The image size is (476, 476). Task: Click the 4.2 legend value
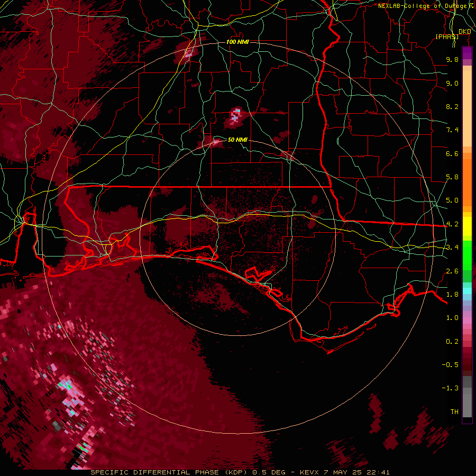452,224
